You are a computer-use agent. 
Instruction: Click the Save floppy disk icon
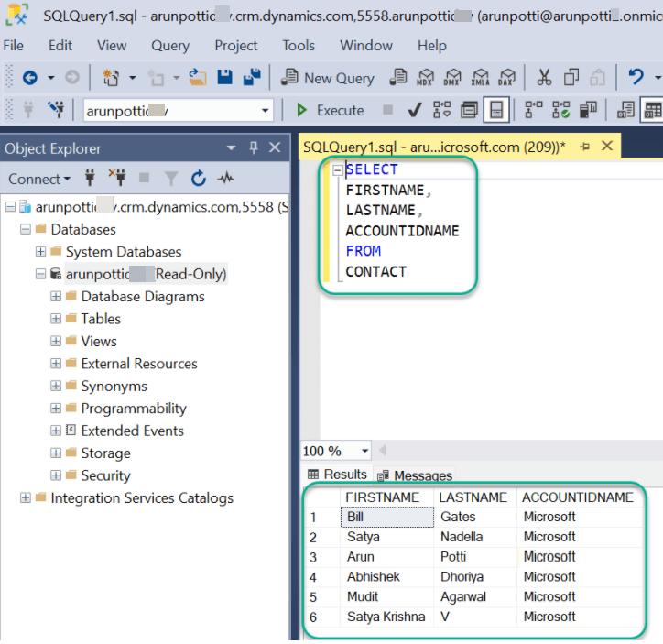(224, 77)
